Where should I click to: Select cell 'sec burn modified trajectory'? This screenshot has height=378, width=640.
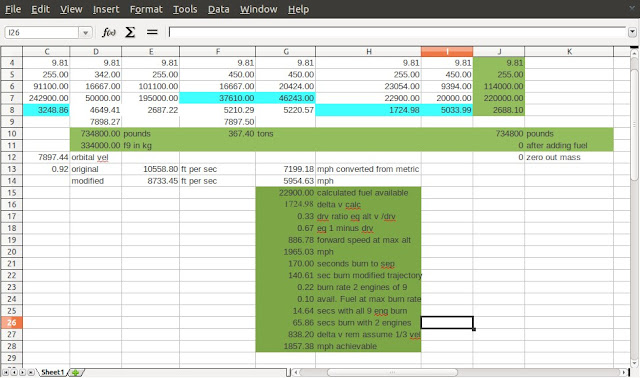coord(368,276)
